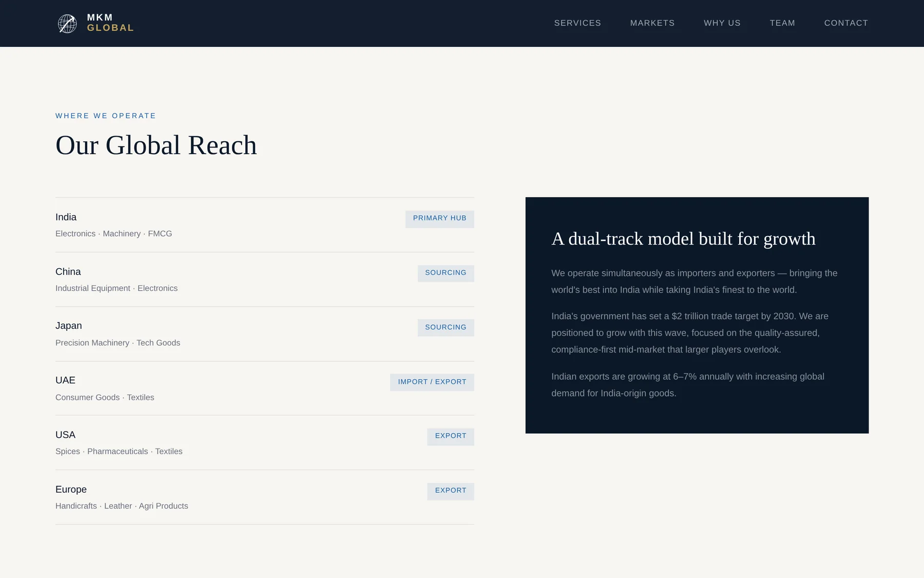Click paragraph about exports growing 6–7%
The width and height of the screenshot is (924, 578).
tap(688, 385)
